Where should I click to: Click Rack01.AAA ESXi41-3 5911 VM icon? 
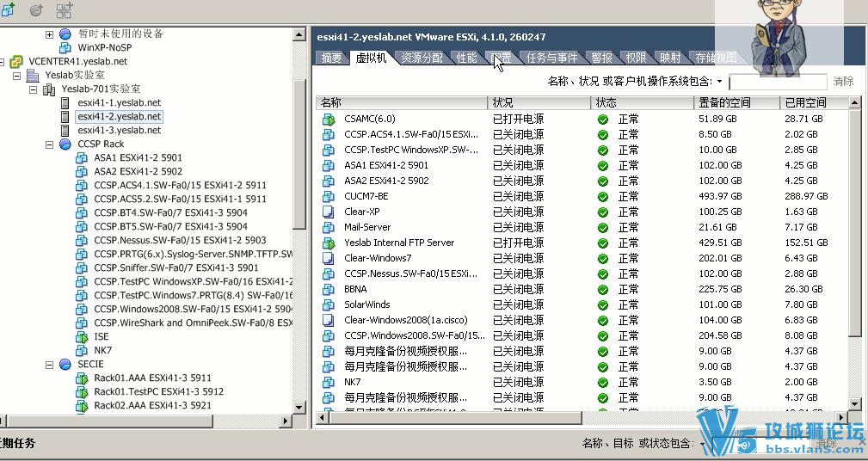point(82,378)
